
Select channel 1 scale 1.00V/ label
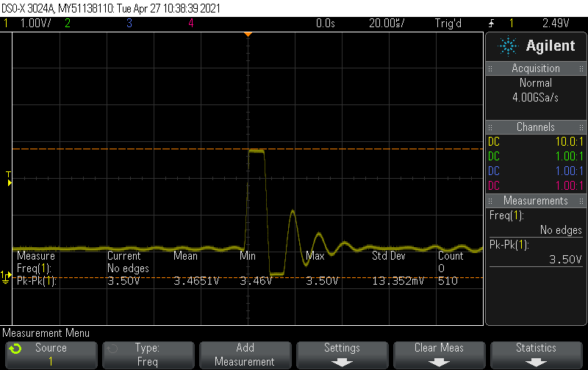[35, 24]
